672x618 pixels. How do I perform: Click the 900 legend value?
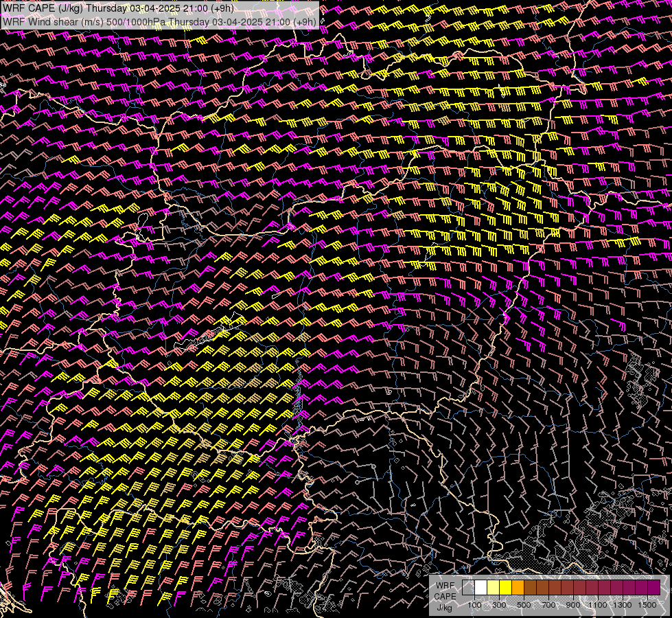[x=573, y=605]
